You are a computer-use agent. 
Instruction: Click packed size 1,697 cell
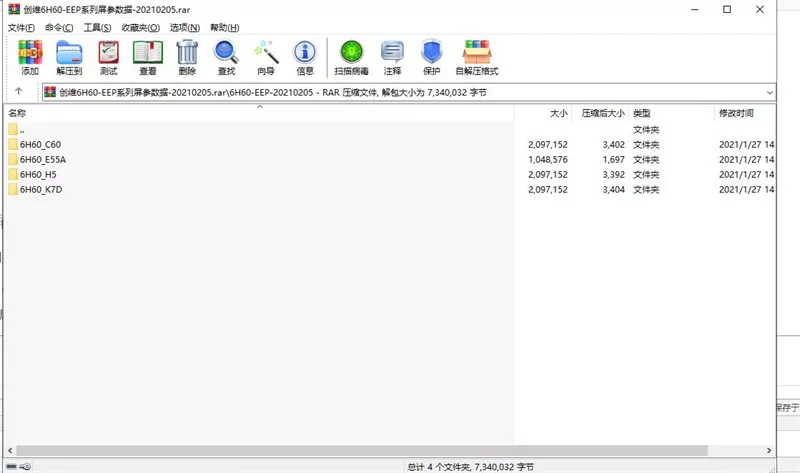[x=613, y=159]
